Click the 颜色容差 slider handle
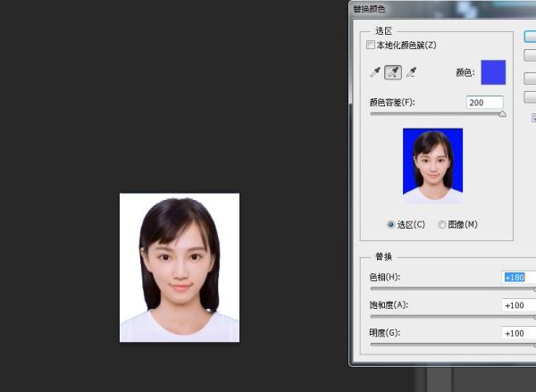The width and height of the screenshot is (536, 392). coord(501,114)
